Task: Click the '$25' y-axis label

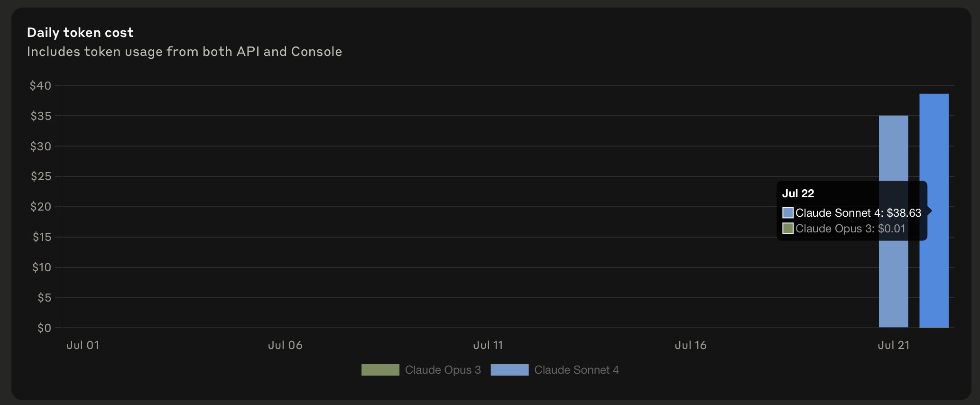Action: 41,176
